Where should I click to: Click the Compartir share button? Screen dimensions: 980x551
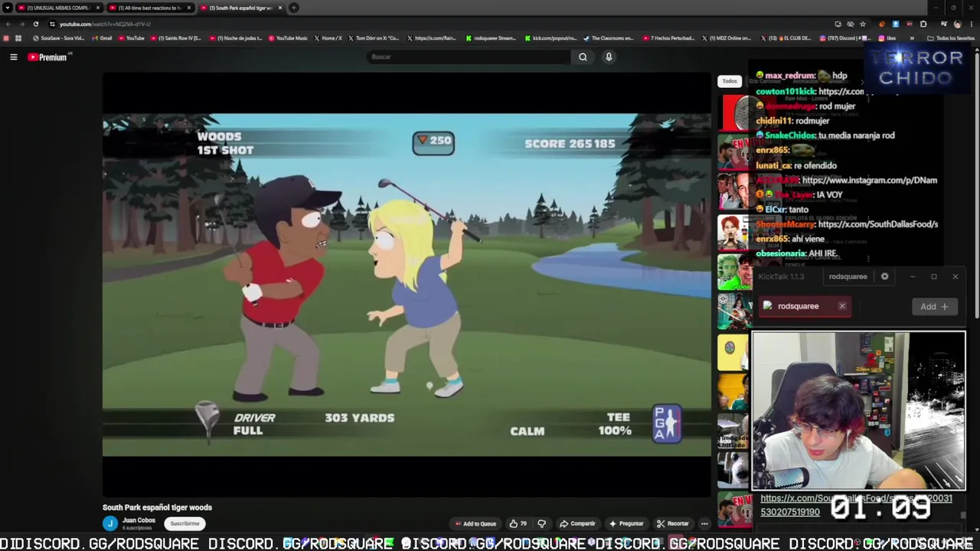[577, 523]
